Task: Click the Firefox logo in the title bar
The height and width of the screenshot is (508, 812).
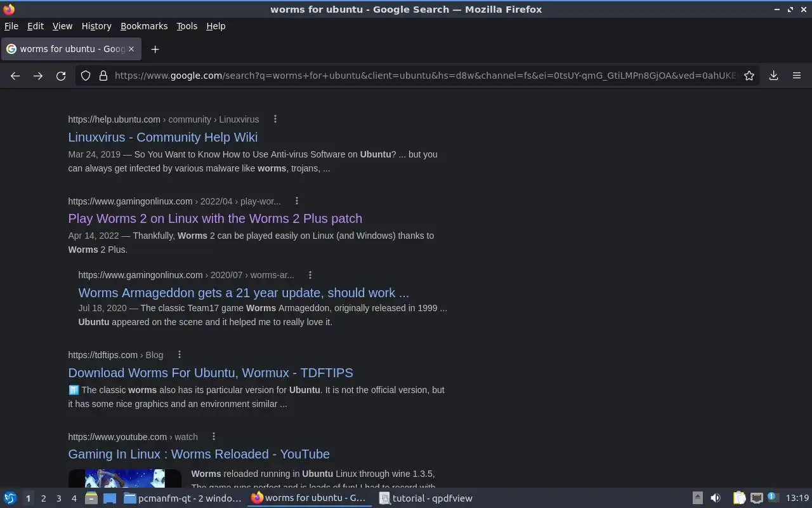Action: pos(9,9)
